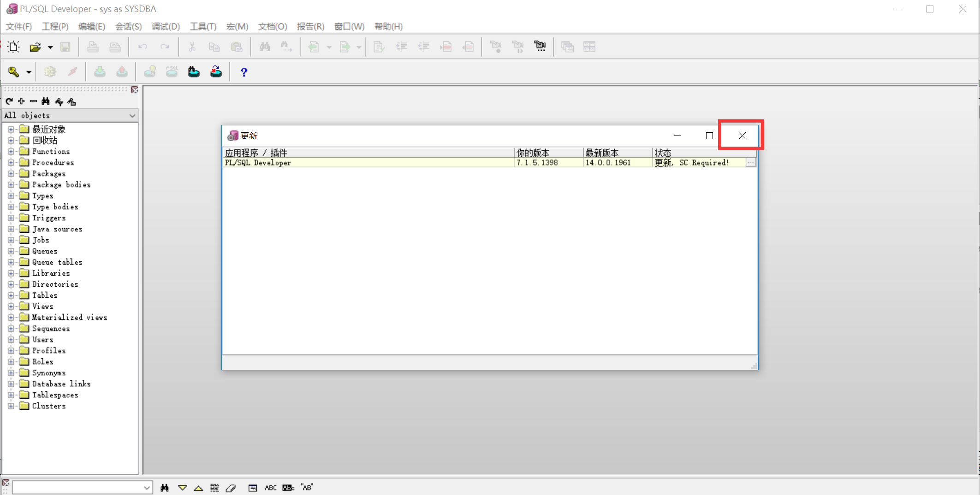Close the 更新 dialog window
The image size is (980, 495).
tap(742, 136)
